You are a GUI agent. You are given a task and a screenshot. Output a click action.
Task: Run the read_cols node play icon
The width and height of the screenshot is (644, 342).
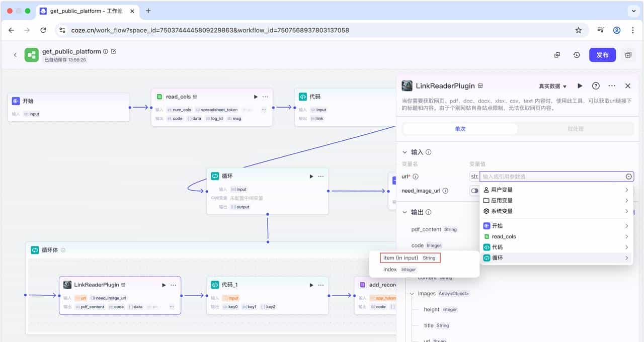(256, 97)
